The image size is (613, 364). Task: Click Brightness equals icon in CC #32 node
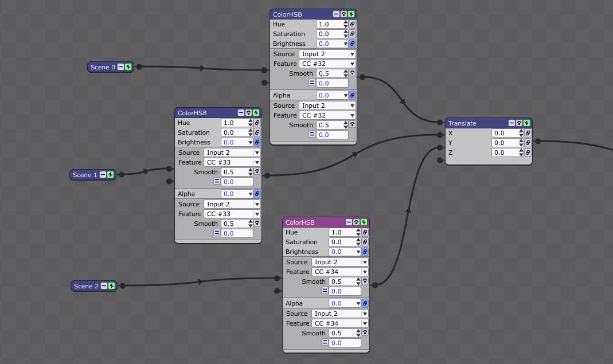(311, 83)
